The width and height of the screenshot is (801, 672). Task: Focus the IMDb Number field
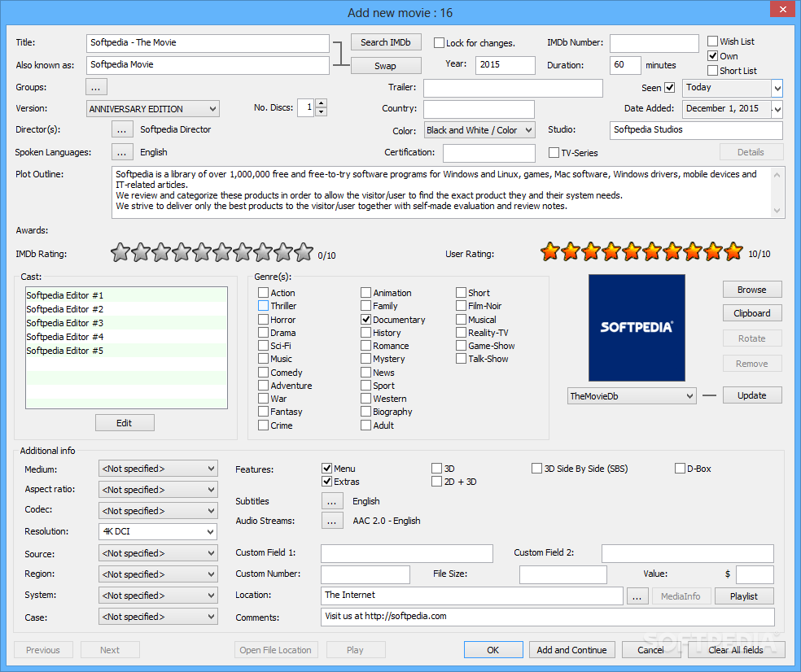pos(654,43)
